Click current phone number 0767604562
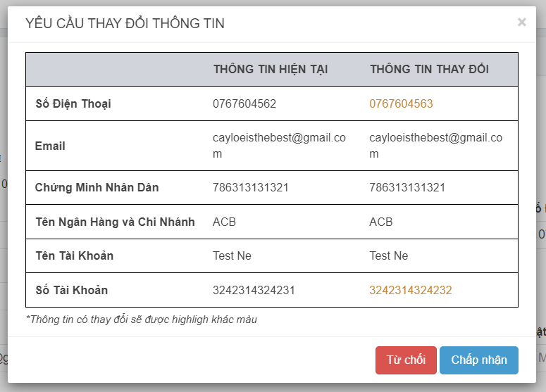546x392 pixels. pos(244,103)
